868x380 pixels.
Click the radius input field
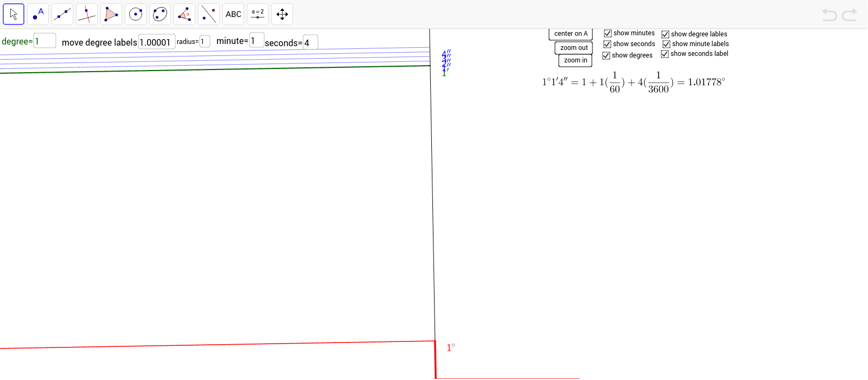205,41
